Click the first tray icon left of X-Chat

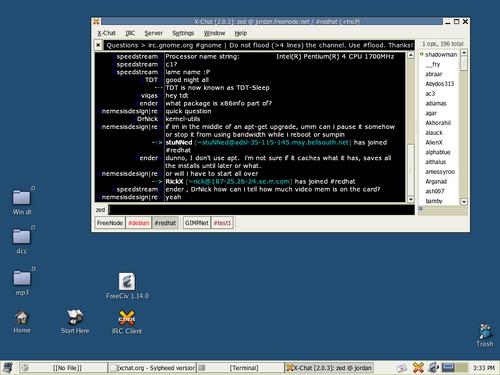coord(402,368)
